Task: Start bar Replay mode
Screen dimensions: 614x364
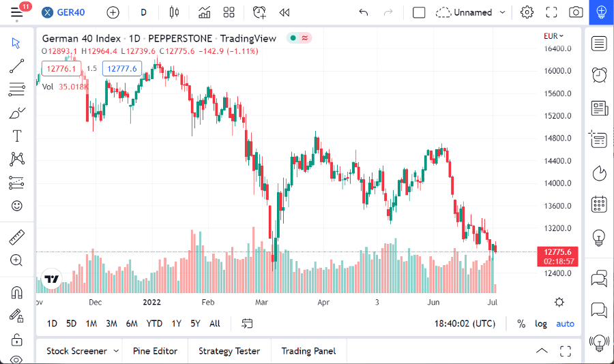Action: (x=284, y=12)
